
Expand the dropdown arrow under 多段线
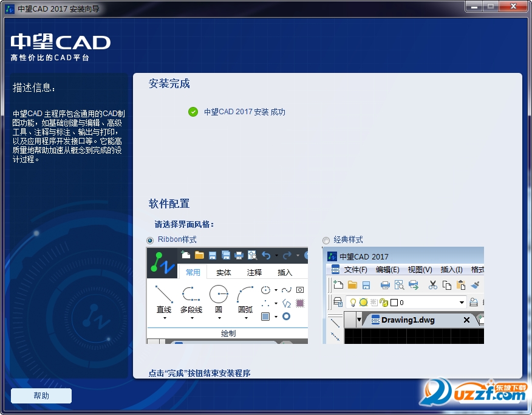point(192,318)
